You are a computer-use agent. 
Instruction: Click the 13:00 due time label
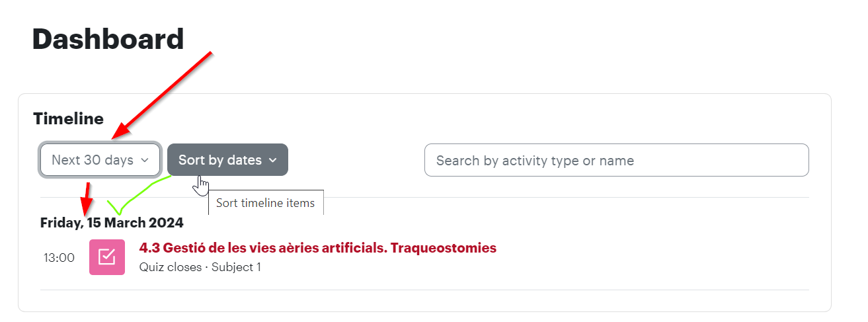pos(59,258)
